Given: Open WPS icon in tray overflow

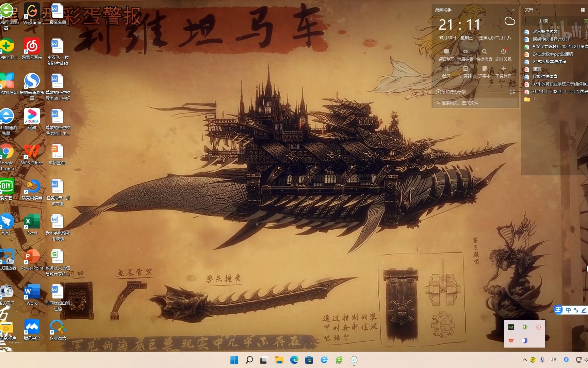Looking at the screenshot, I should [511, 341].
